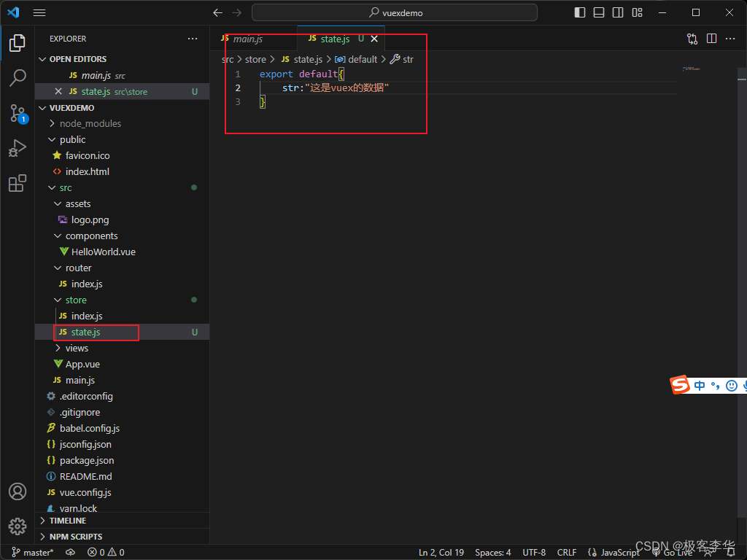The image size is (747, 560).
Task: Collapse the OPEN EDITORS section
Action: tap(77, 59)
